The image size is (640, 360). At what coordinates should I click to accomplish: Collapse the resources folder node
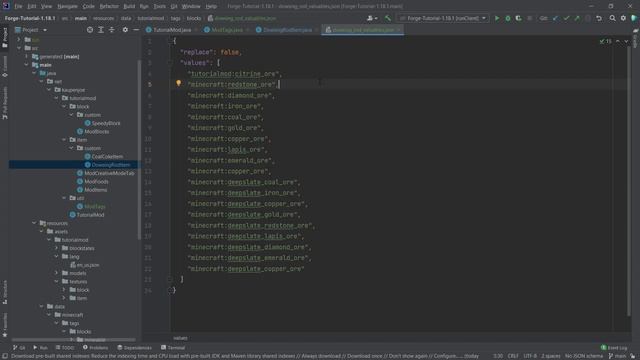pos(34,223)
